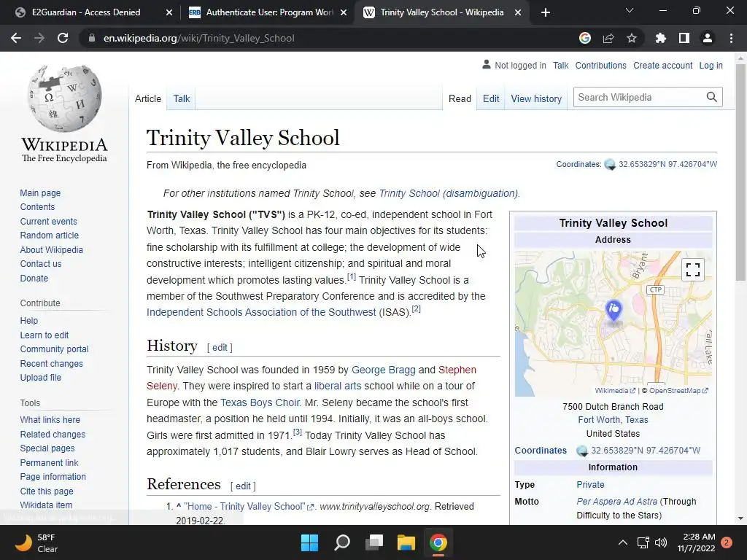The width and height of the screenshot is (747, 560).
Task: Share this page via the share icon
Action: pos(608,38)
